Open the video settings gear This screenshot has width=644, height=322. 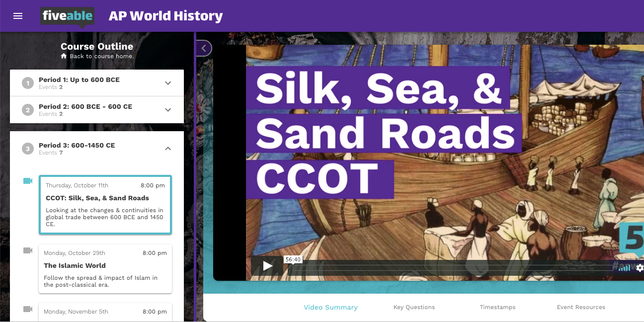tap(640, 268)
